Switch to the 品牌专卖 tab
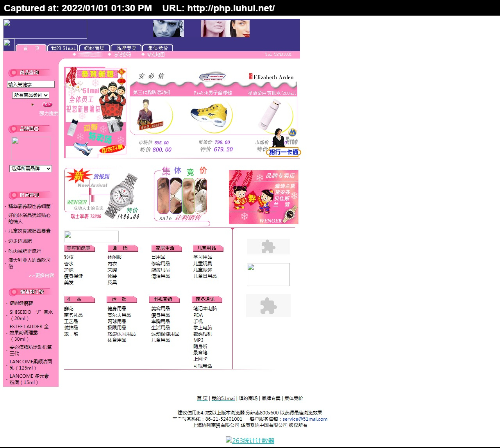The image size is (500, 448). 126,48
